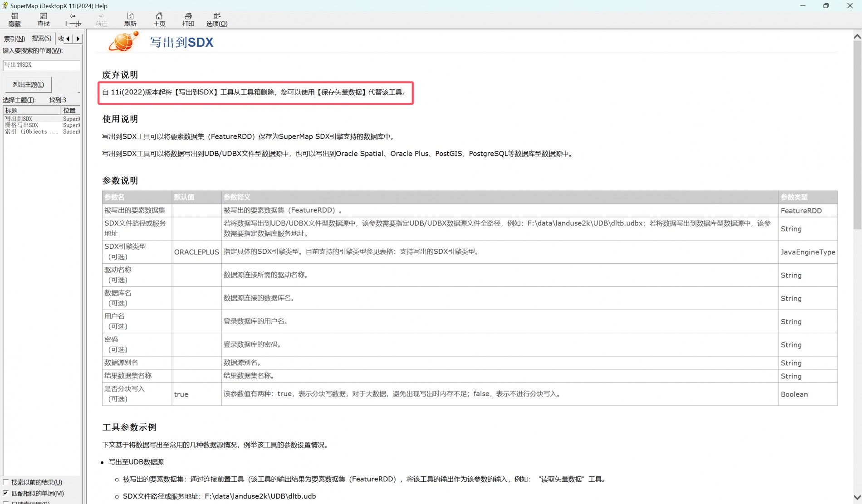Click the 默认值 table header
Image resolution: width=862 pixels, height=504 pixels.
pyautogui.click(x=197, y=197)
